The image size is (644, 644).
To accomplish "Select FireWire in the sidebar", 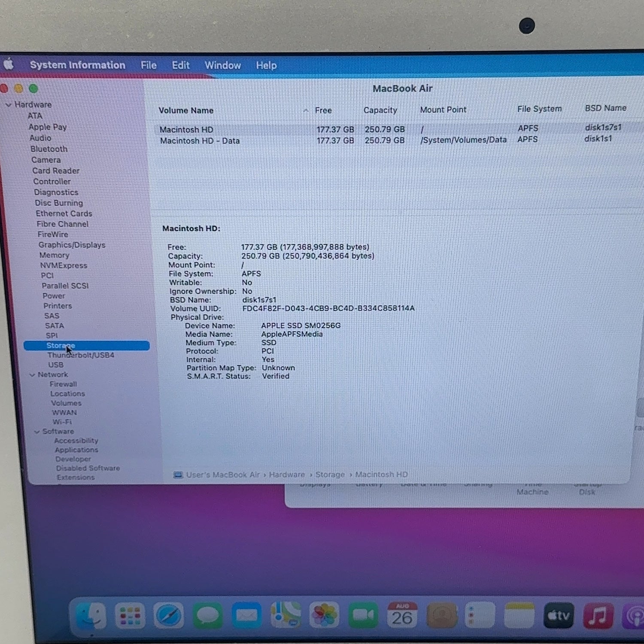I will click(x=53, y=234).
